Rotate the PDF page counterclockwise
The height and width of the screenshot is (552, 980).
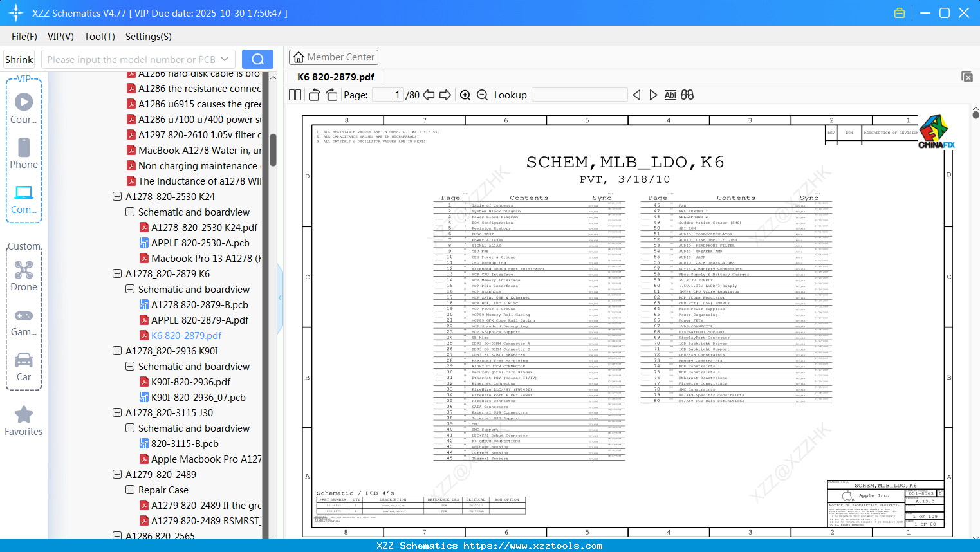pos(315,95)
